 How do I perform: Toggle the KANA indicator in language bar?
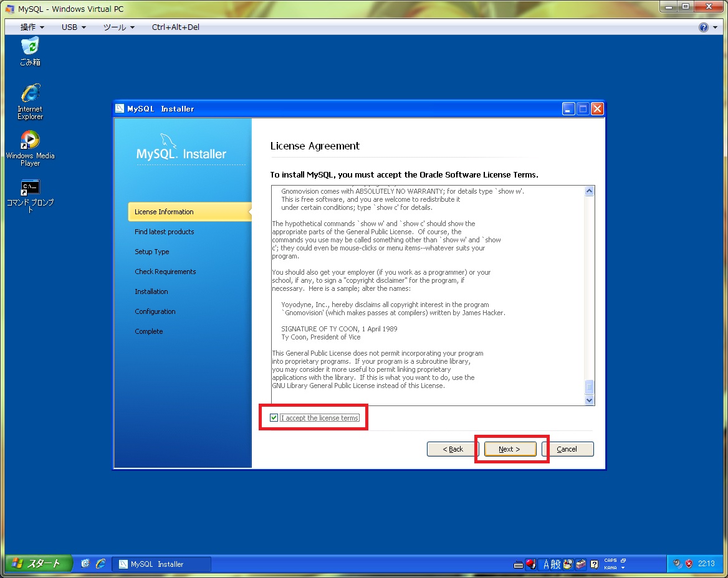tap(611, 567)
